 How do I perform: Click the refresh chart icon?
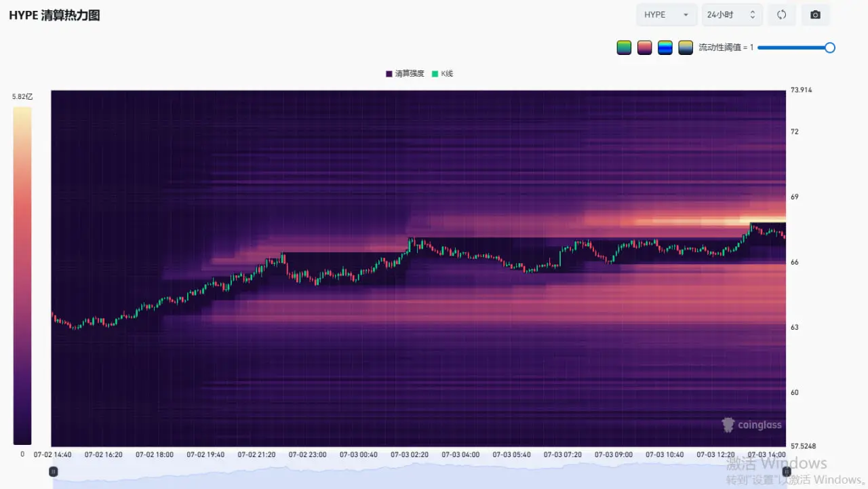click(782, 15)
